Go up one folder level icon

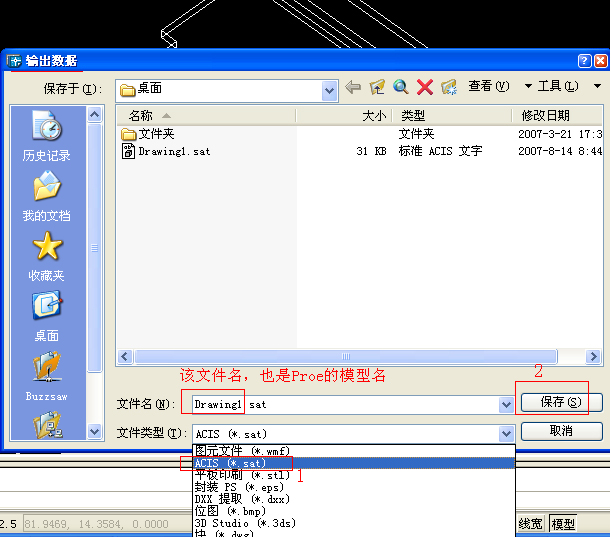pyautogui.click(x=377, y=87)
